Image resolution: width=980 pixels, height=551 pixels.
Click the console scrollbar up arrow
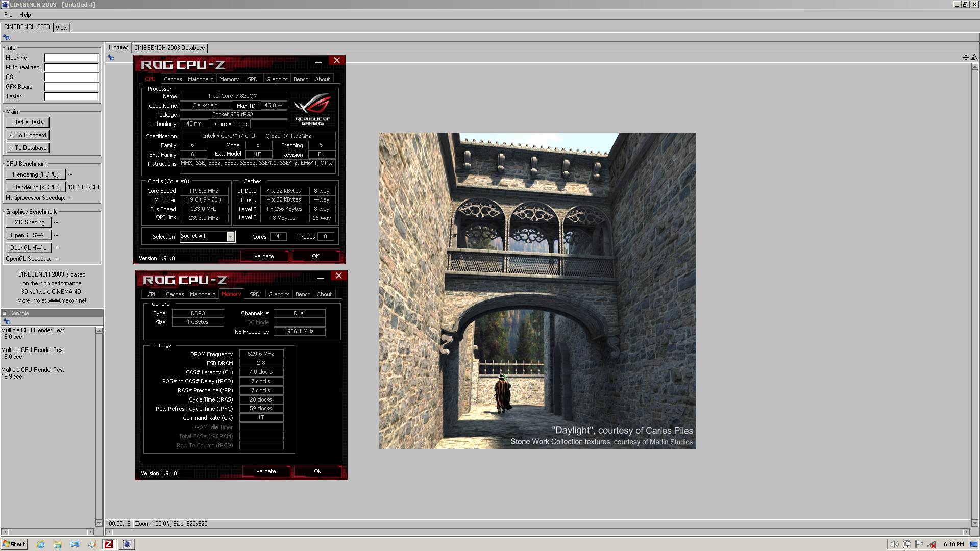[99, 331]
